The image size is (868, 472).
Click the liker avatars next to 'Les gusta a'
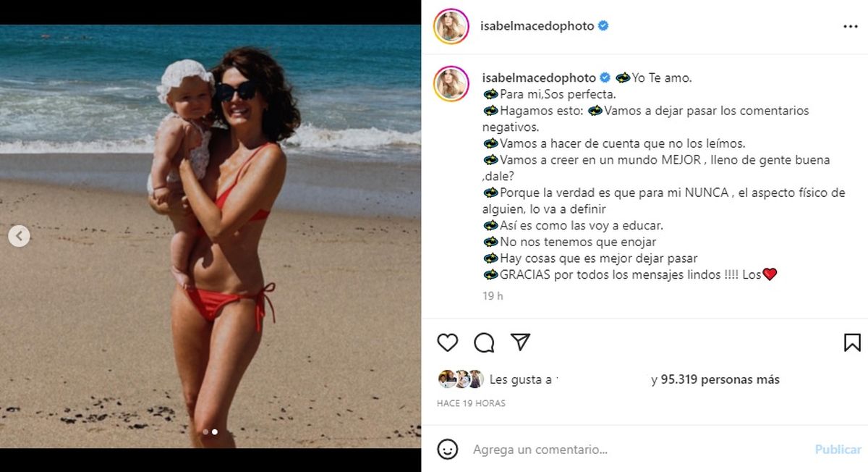[461, 379]
